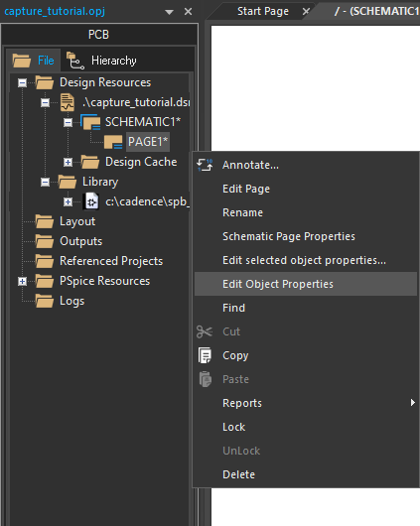420x526 pixels.
Task: Expand the Design Cache folder
Action: point(68,163)
